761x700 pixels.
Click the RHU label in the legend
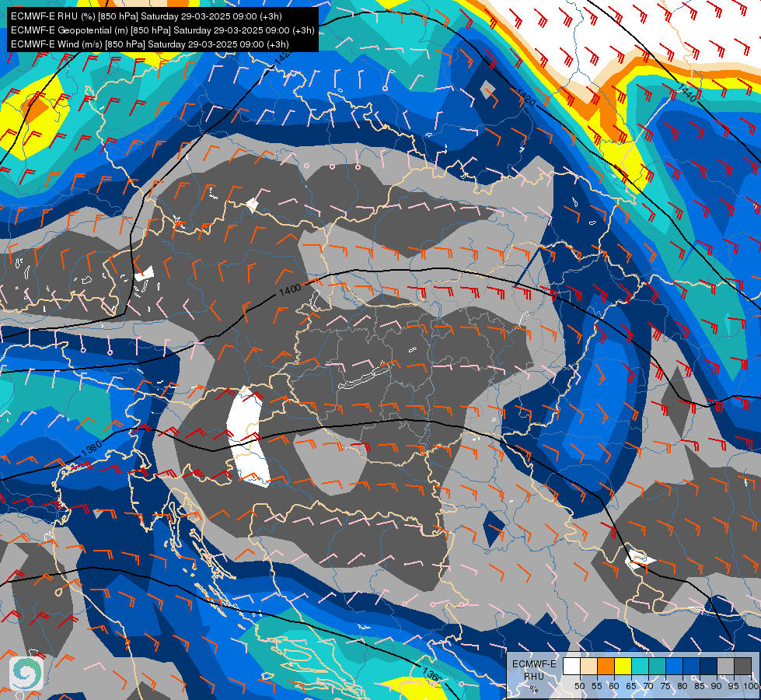[x=534, y=676]
